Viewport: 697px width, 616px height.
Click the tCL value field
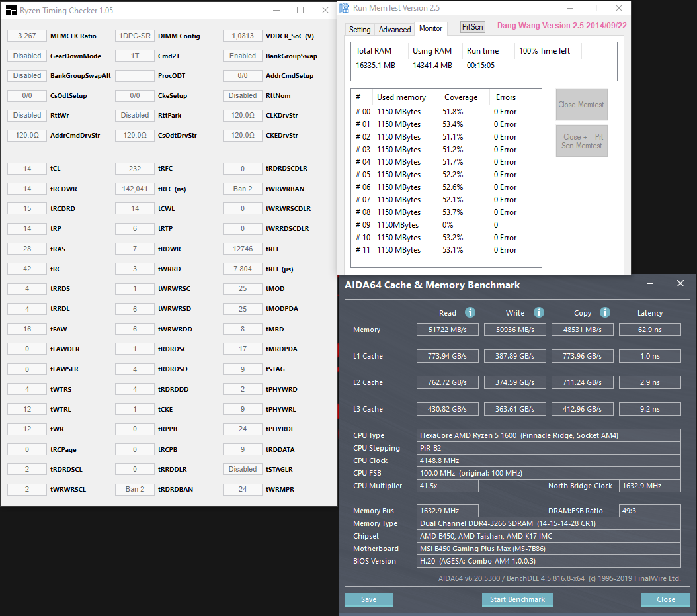[x=27, y=169]
